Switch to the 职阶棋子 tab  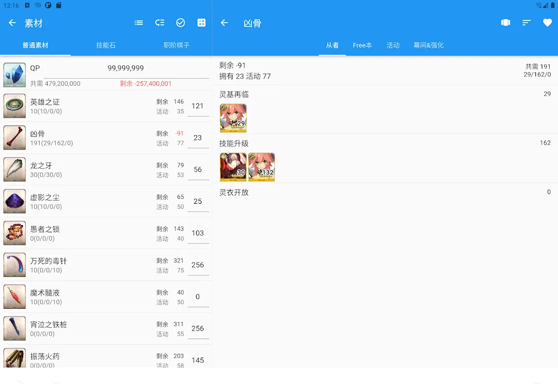(x=177, y=45)
